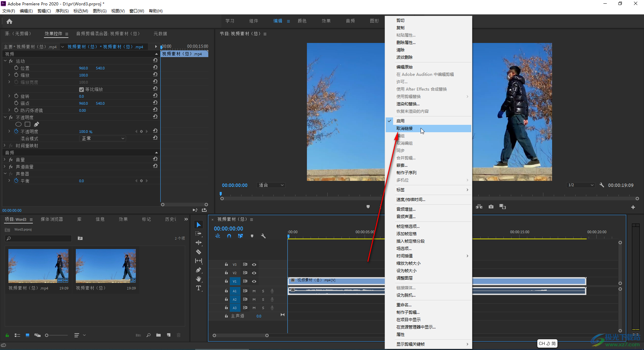Open the Sequence menu in menu bar
The image size is (644, 350).
(x=62, y=11)
